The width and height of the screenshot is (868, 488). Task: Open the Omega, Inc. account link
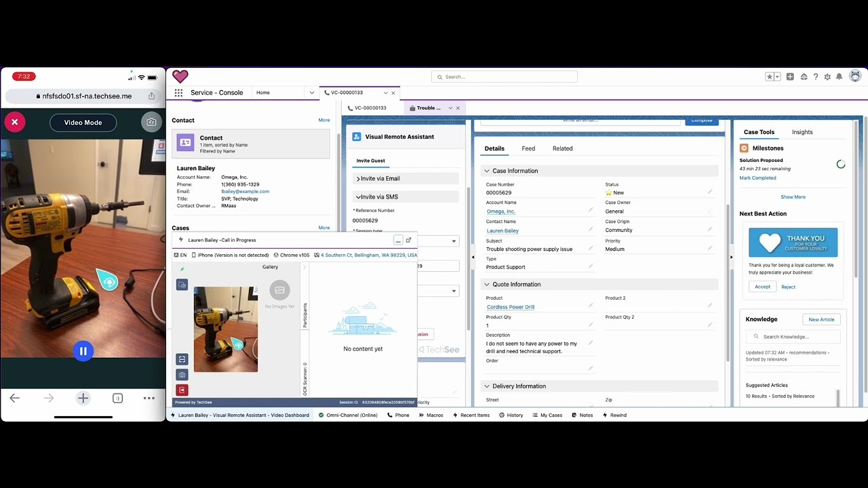(x=500, y=211)
